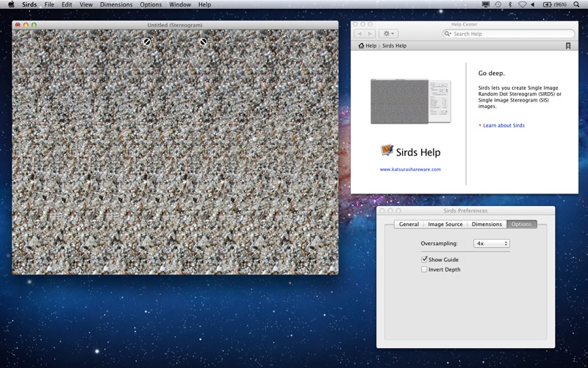588x368 pixels.
Task: Go back in Help Center
Action: pyautogui.click(x=359, y=34)
